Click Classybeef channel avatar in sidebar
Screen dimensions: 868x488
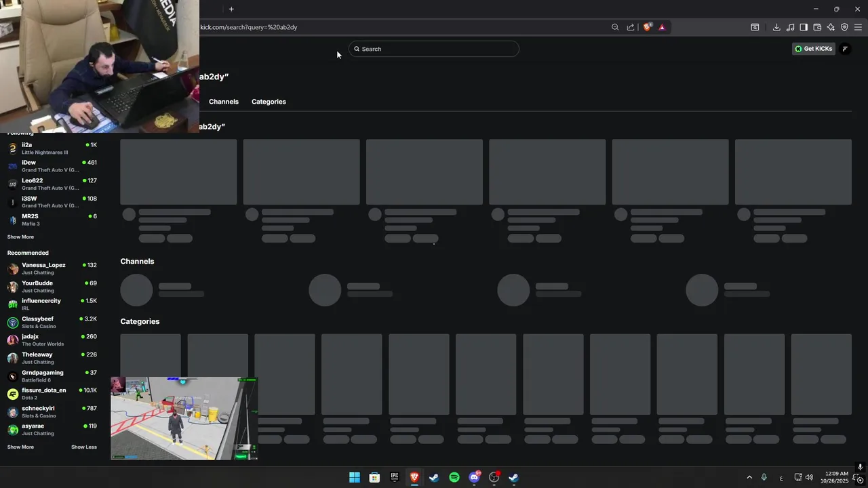[x=12, y=323]
